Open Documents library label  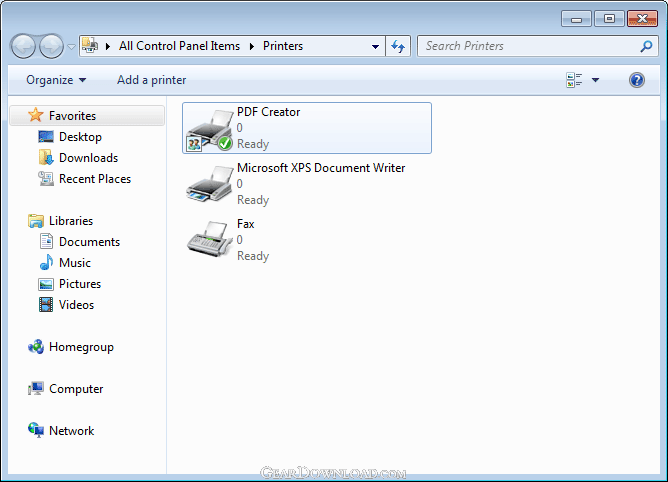[x=89, y=242]
